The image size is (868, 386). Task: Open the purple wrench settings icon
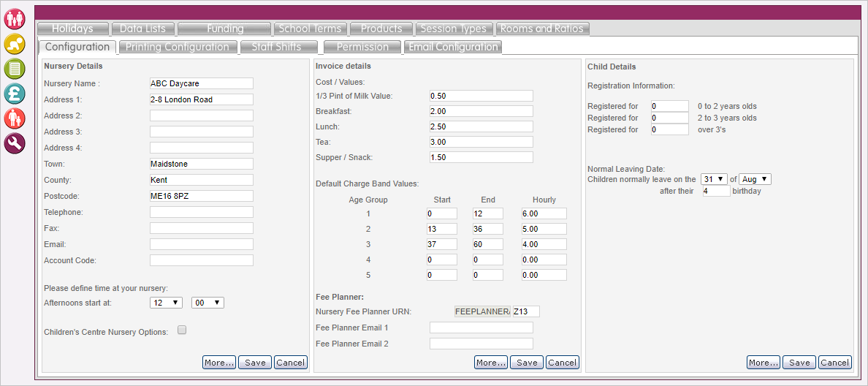pyautogui.click(x=15, y=143)
